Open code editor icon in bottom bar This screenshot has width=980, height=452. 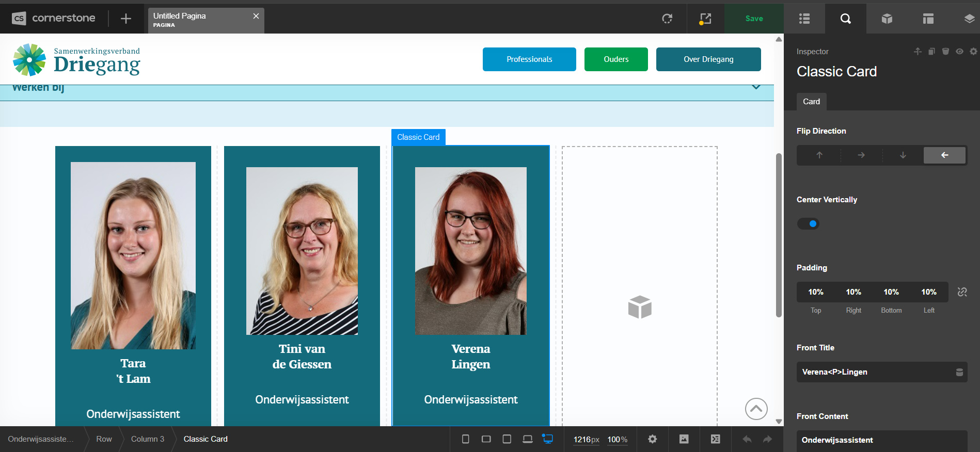click(x=715, y=439)
